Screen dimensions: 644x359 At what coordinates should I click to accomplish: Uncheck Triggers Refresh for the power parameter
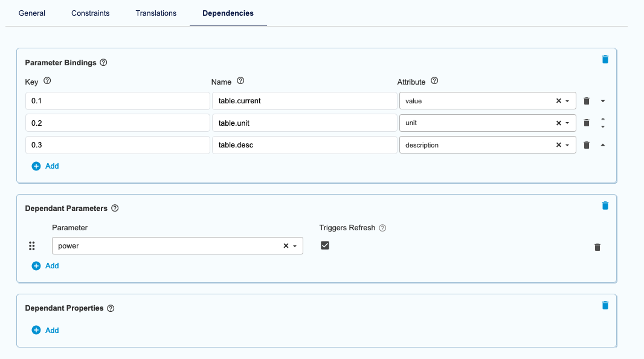(325, 245)
